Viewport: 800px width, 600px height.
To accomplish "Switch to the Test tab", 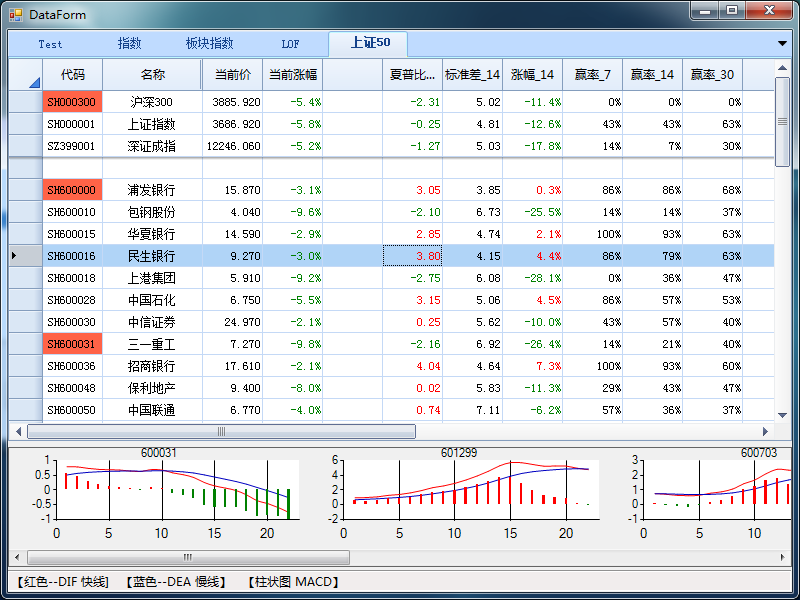I will [x=50, y=44].
